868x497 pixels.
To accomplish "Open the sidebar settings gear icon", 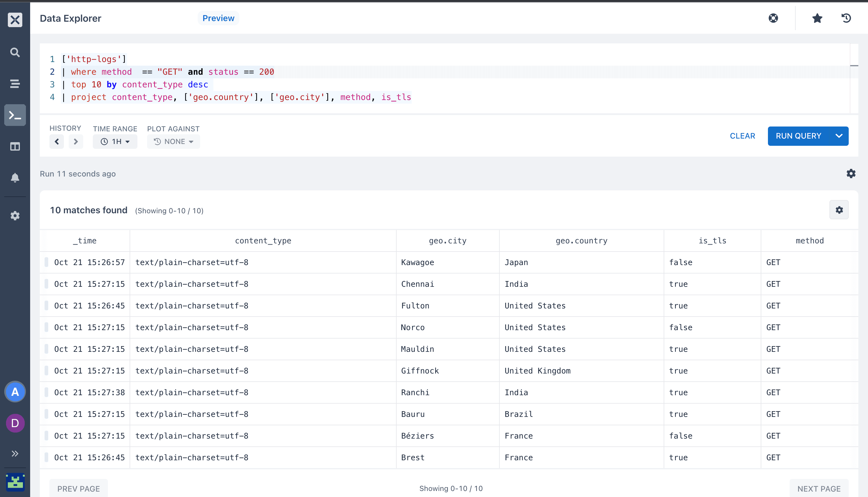I will [15, 216].
